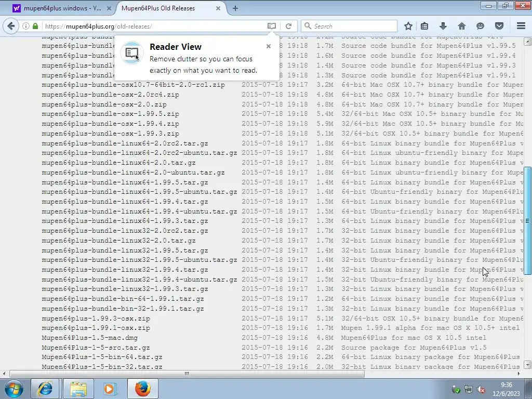Download mupen64plus-bundle-osx-1.99.5.zip

110,114
